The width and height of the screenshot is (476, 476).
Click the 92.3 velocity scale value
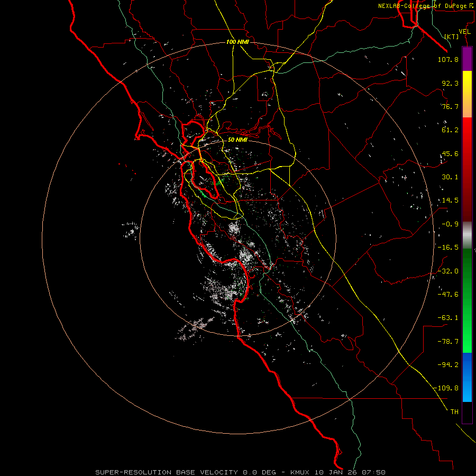450,83
